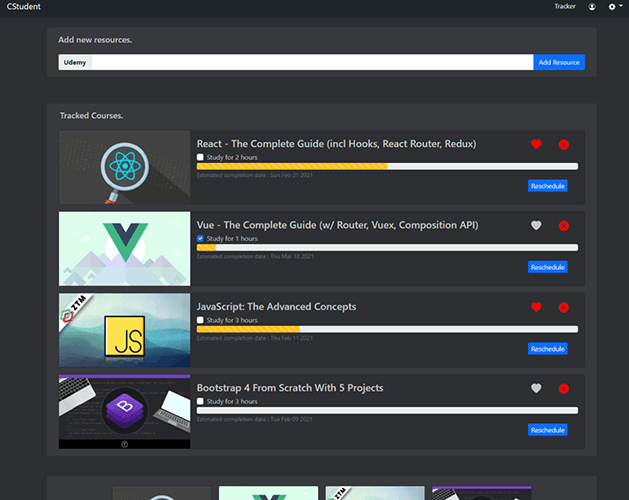Click completion date Thu Mar 18 2021 text

pos(292,256)
